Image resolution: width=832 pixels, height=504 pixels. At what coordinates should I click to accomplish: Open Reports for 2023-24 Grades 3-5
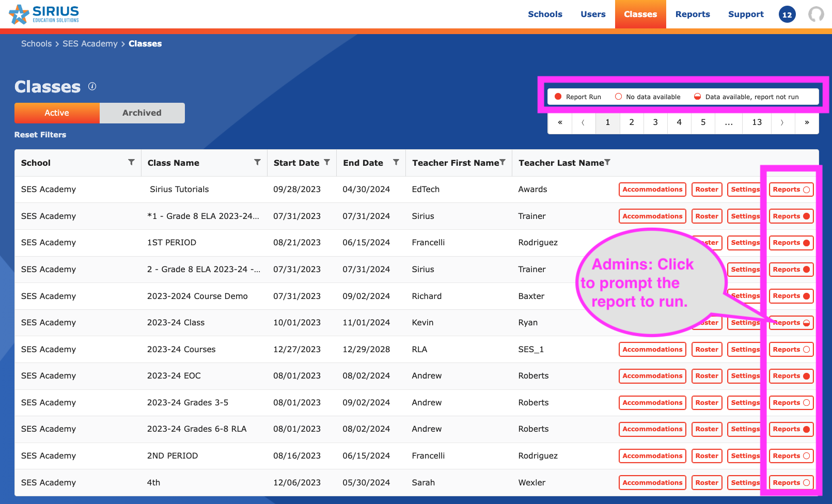[791, 403]
